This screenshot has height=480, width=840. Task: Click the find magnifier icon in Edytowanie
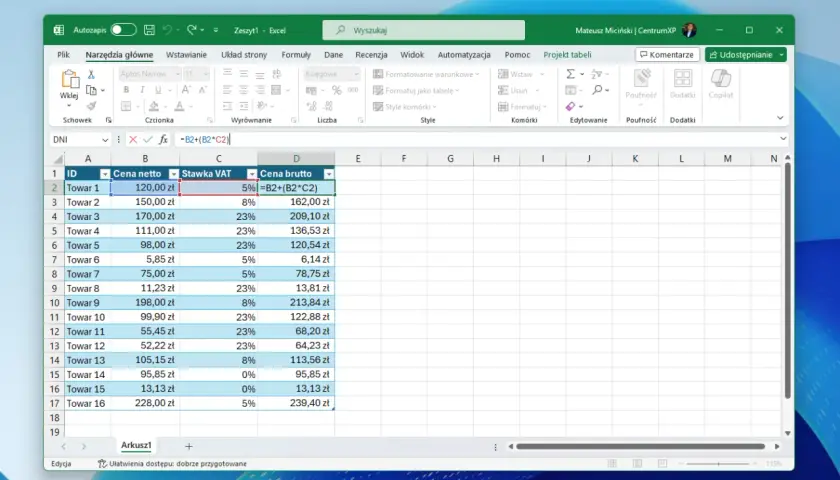(x=598, y=90)
